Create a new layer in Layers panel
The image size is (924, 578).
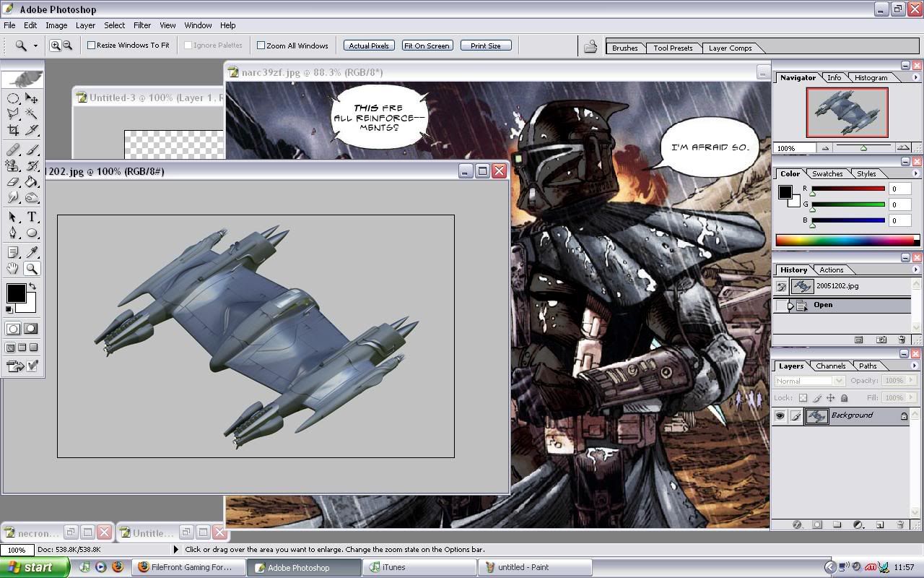(x=880, y=525)
